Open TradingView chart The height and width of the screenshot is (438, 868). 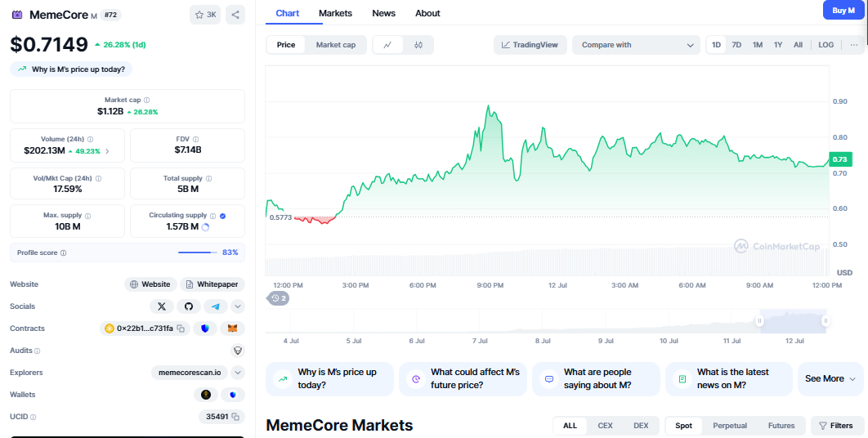(530, 45)
